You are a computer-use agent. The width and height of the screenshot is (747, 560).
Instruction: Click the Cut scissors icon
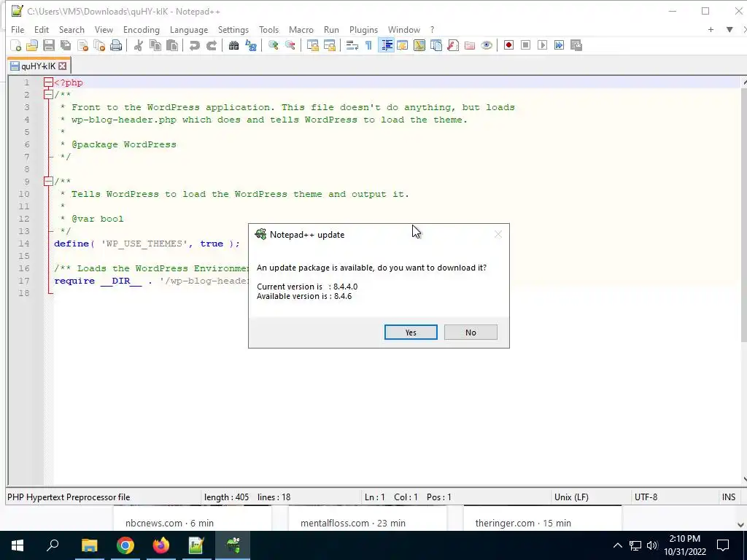pos(138,46)
